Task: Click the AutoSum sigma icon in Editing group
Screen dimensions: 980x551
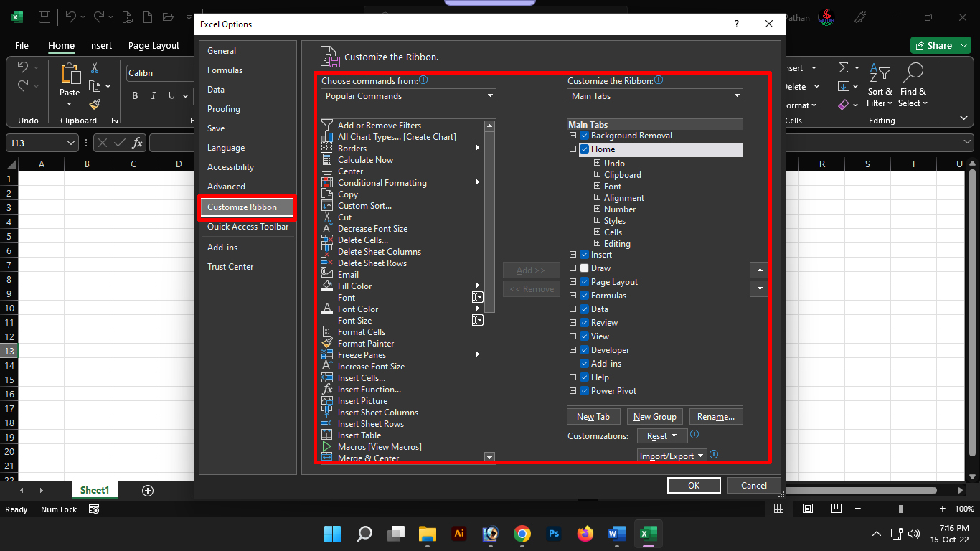Action: coord(844,67)
